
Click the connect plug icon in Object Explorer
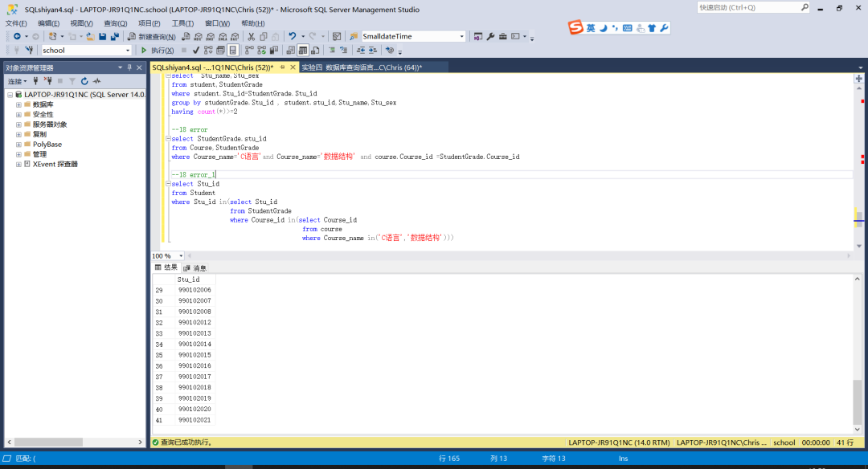36,81
